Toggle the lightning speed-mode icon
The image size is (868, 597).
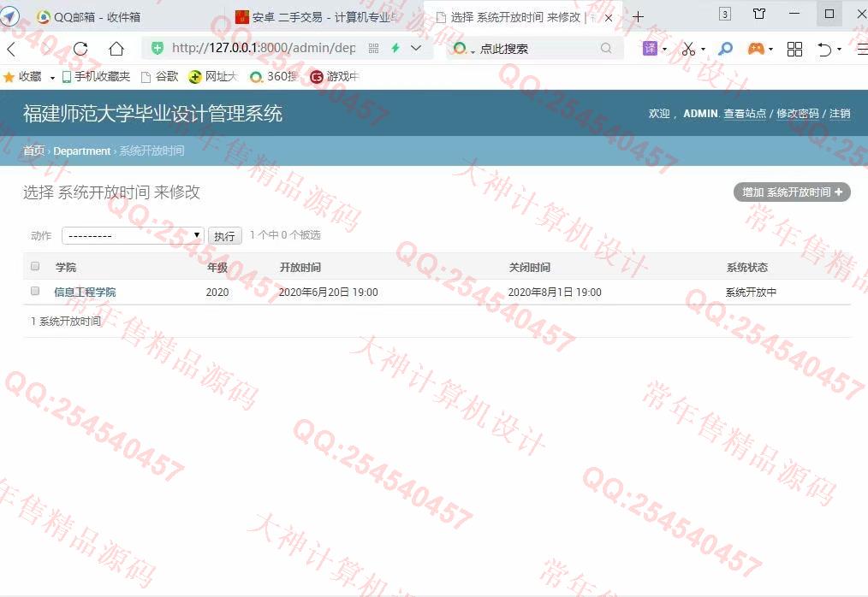click(395, 48)
